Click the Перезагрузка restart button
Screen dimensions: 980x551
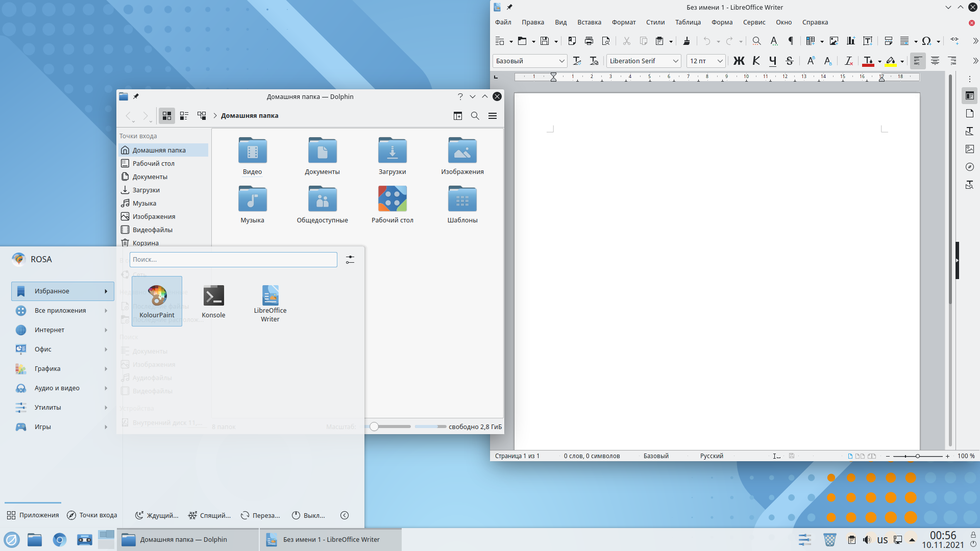(x=260, y=515)
